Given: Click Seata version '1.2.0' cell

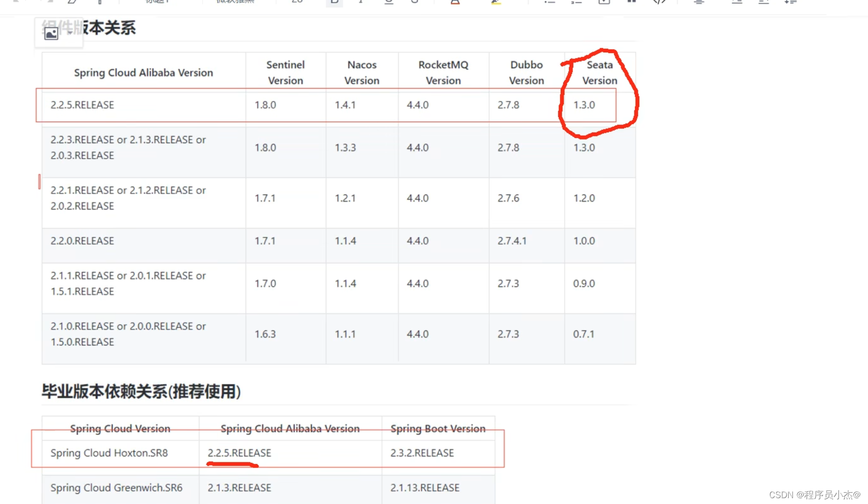Looking at the screenshot, I should [x=584, y=198].
